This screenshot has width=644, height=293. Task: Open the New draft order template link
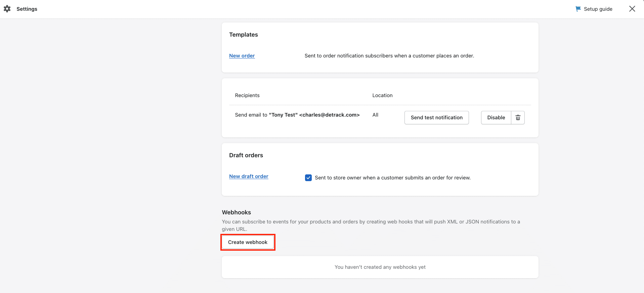coord(249,176)
